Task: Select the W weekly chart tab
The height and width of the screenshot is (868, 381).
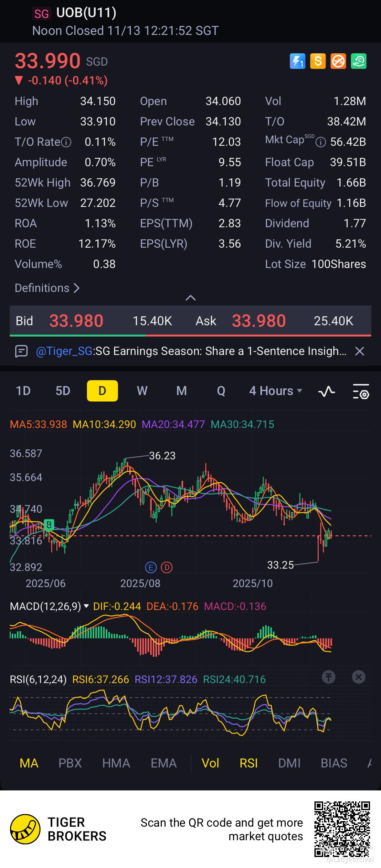Action: tap(142, 391)
